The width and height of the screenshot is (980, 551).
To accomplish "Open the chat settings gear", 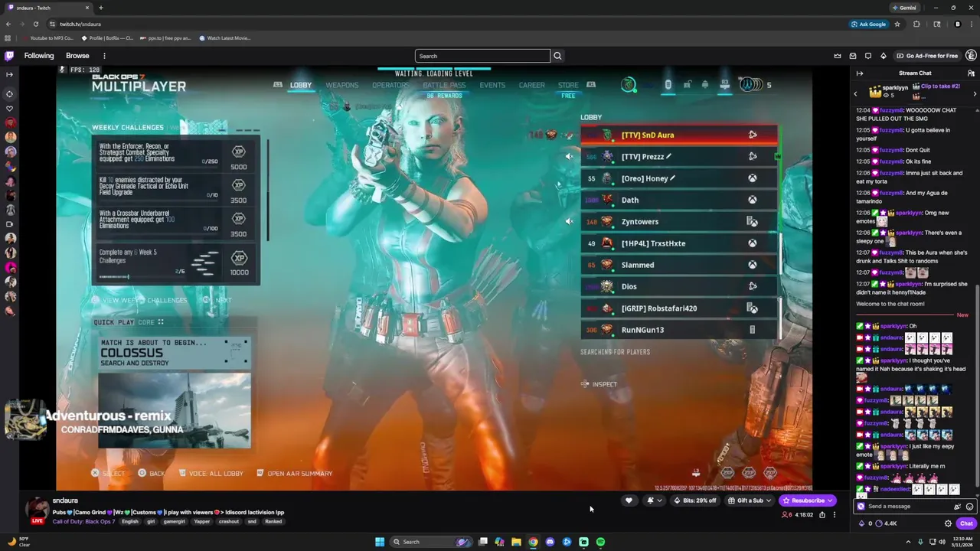I will (948, 523).
